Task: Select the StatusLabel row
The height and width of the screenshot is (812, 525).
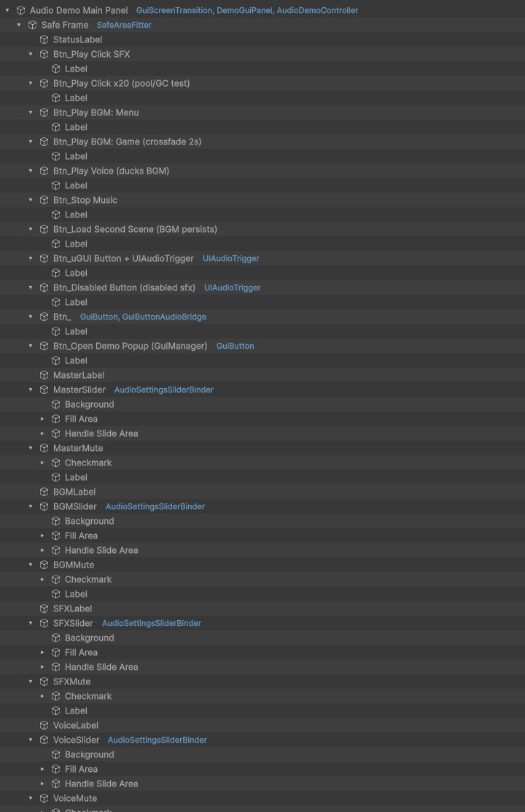Action: 262,39
